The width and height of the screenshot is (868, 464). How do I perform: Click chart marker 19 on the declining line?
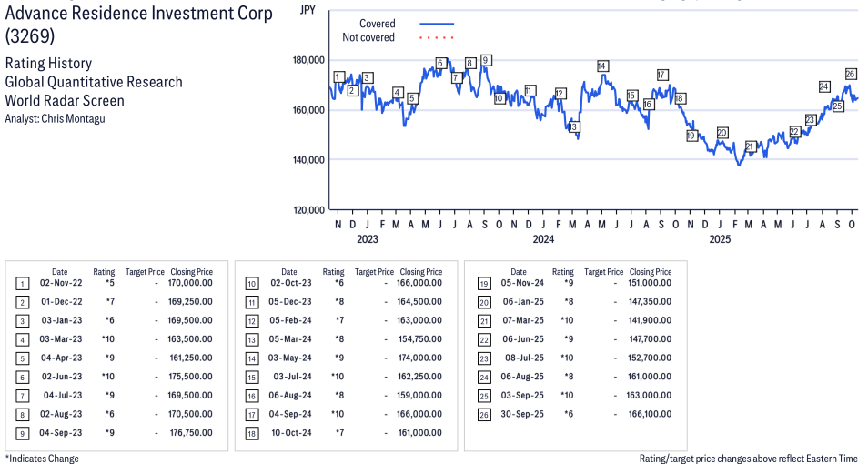click(691, 136)
